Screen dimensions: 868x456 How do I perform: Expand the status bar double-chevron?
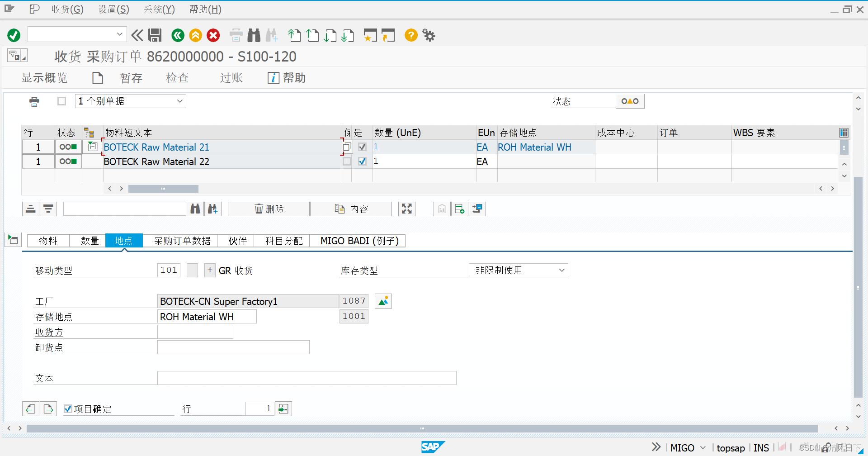656,447
